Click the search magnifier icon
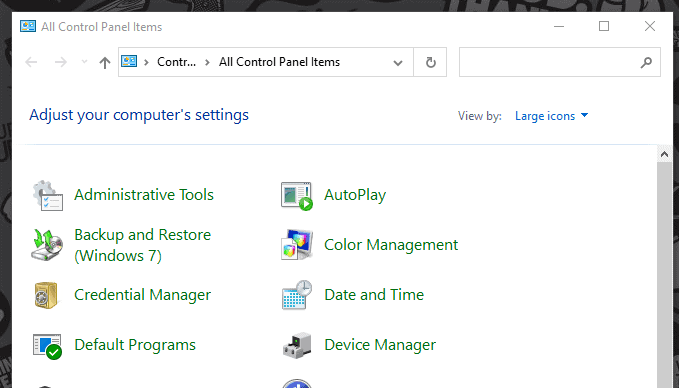Screen dimensions: 679x388 [x=646, y=62]
